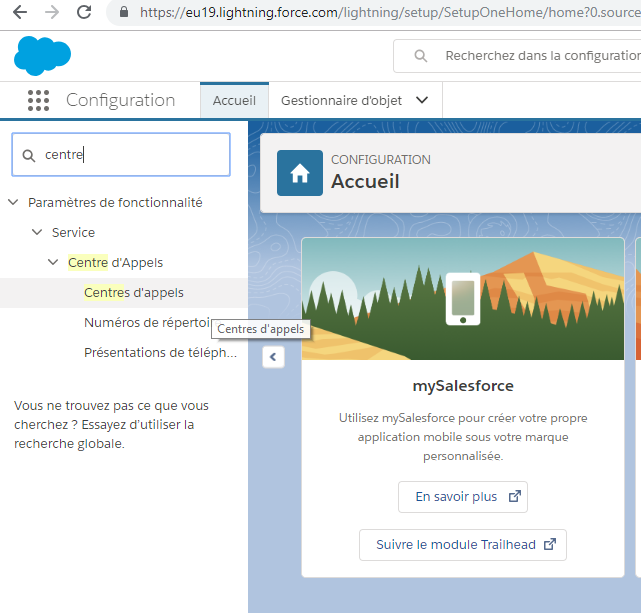Collapse the Service tree node
This screenshot has width=641, height=613.
click(37, 232)
